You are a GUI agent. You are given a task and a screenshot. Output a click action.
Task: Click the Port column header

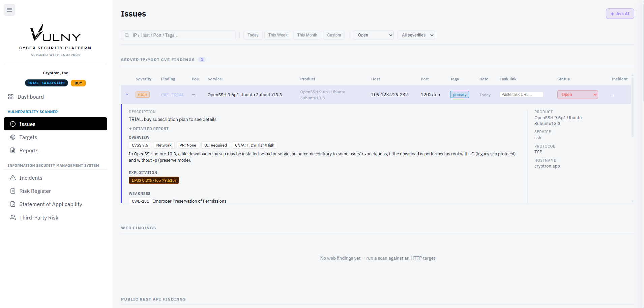(425, 79)
